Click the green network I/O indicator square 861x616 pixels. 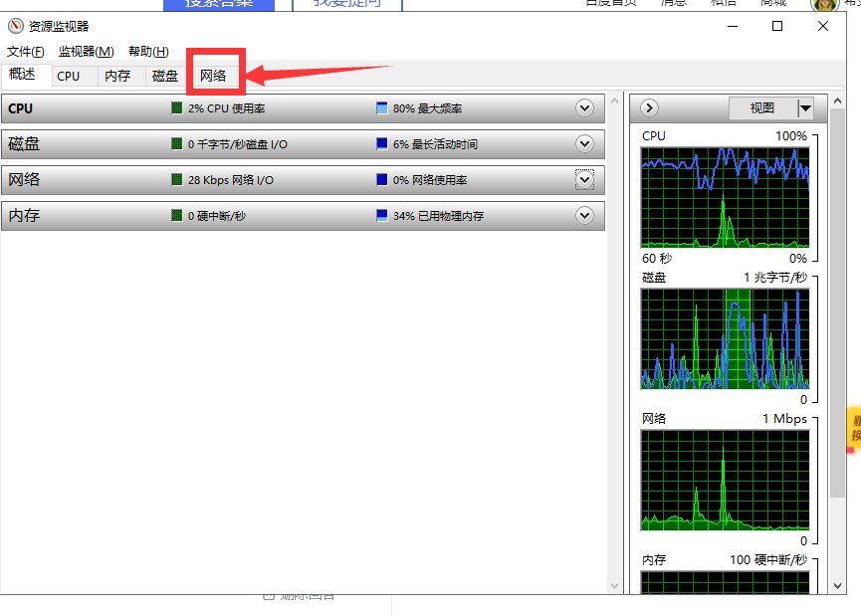click(x=177, y=180)
